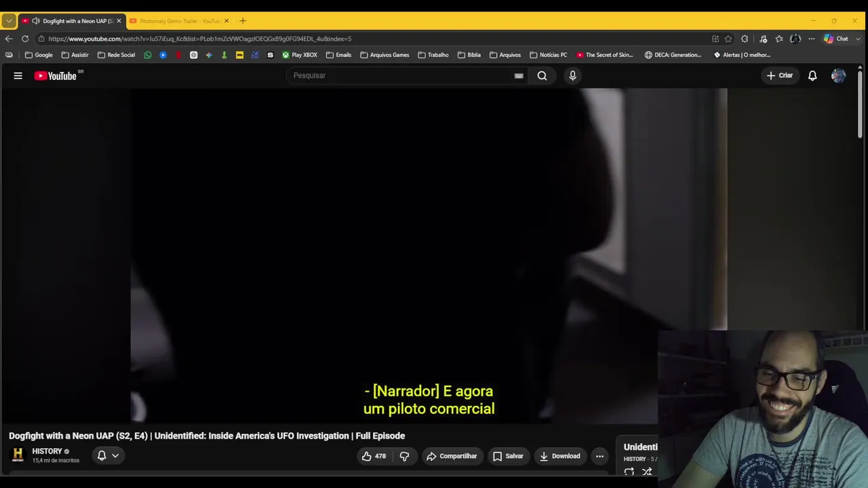Open the blue play-button bookmark

click(163, 55)
